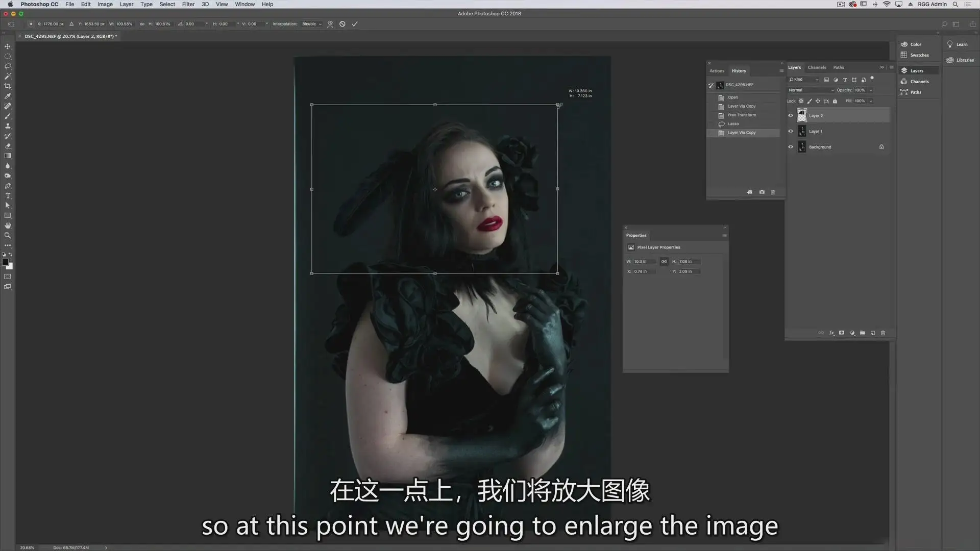This screenshot has height=551, width=980.
Task: Create new snapshot in History panel
Action: point(762,192)
